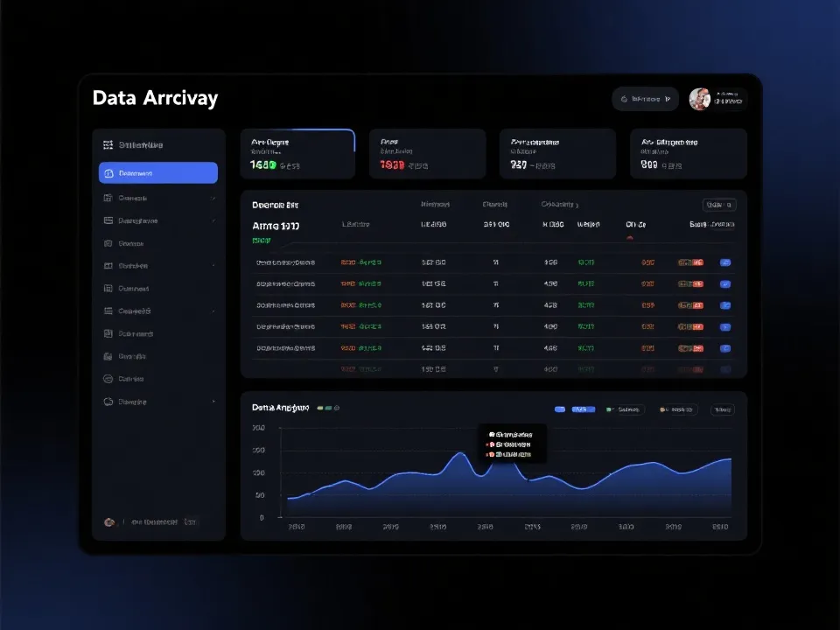Select the highlighted blue sidebar menu item
This screenshot has width=840, height=630.
click(158, 173)
